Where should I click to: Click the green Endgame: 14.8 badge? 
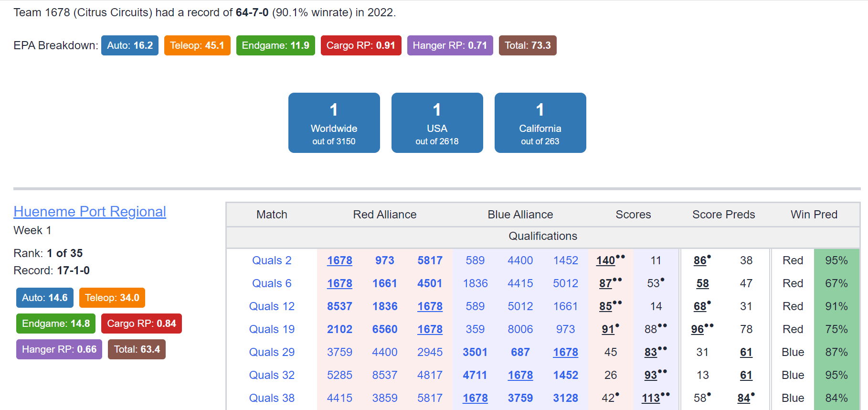[56, 324]
